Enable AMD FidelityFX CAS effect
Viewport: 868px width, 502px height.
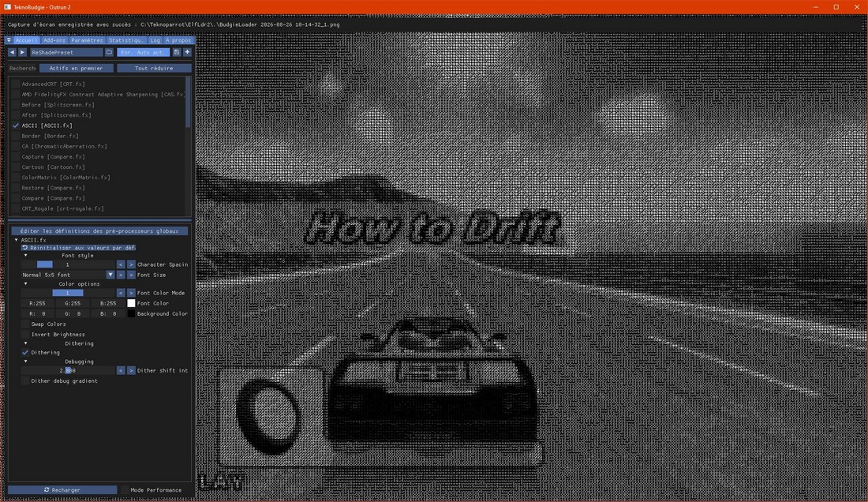[x=16, y=95]
